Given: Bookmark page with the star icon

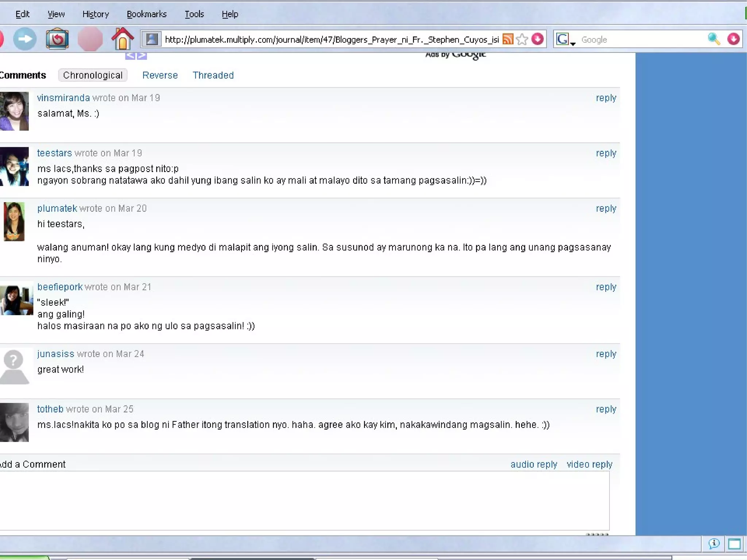Looking at the screenshot, I should pos(522,39).
